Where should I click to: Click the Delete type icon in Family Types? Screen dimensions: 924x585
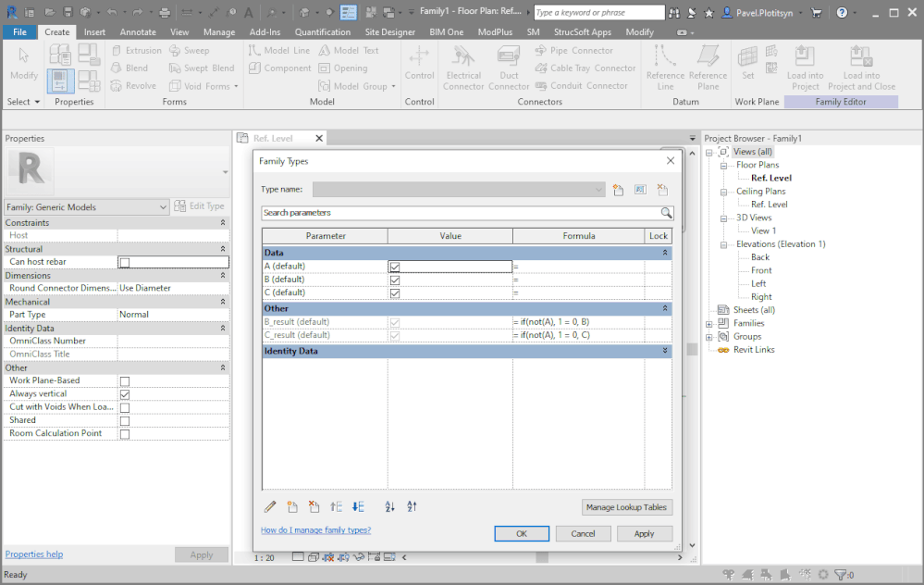point(663,190)
